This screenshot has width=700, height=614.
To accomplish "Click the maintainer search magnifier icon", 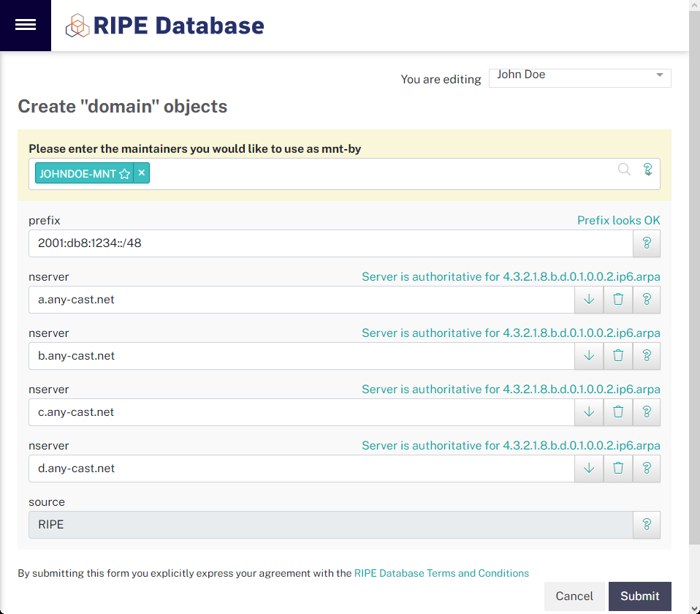I will (x=624, y=170).
